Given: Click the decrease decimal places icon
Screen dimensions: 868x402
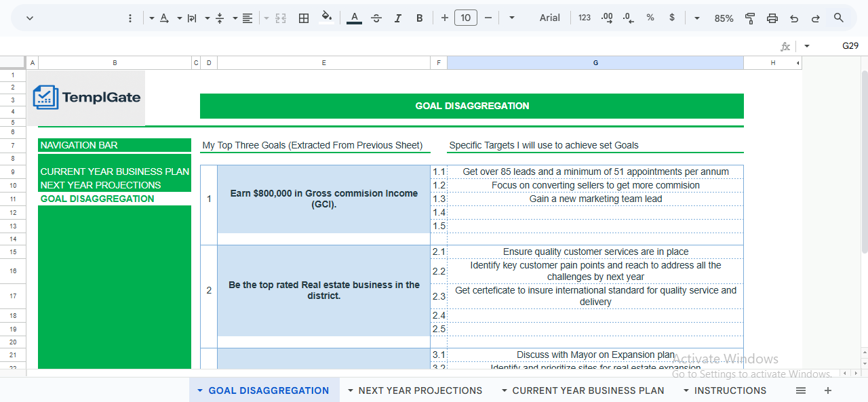Looking at the screenshot, I should point(629,18).
